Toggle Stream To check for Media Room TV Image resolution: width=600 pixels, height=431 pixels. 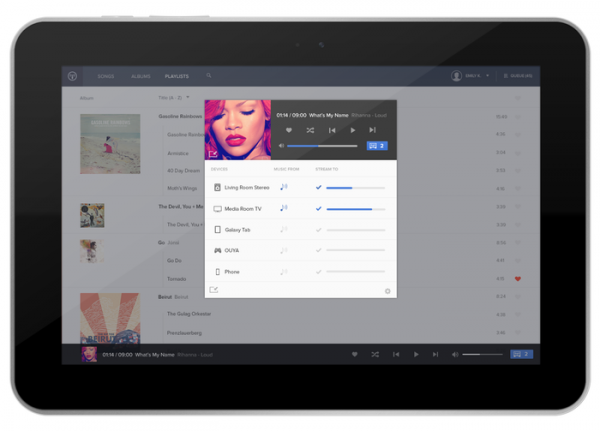tap(318, 208)
